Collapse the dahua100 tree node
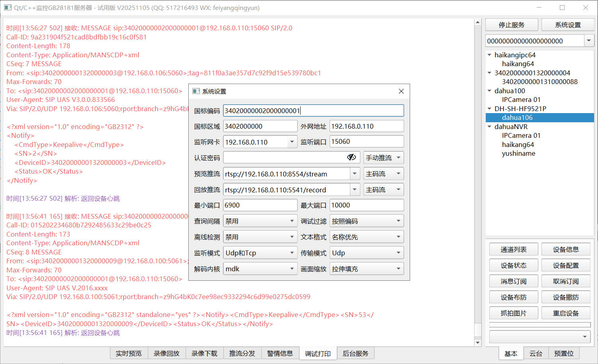This screenshot has width=598, height=364. point(489,91)
